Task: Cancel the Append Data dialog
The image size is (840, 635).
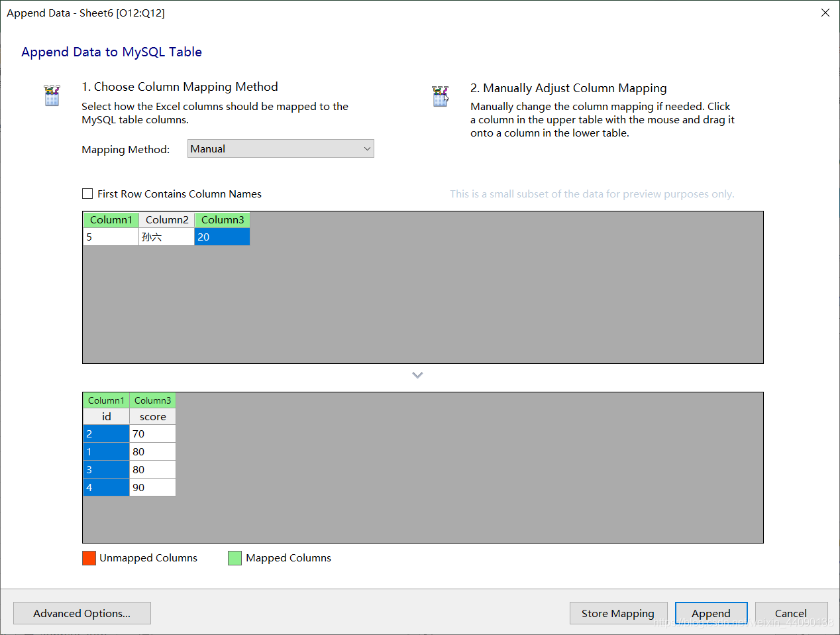Action: pyautogui.click(x=791, y=613)
